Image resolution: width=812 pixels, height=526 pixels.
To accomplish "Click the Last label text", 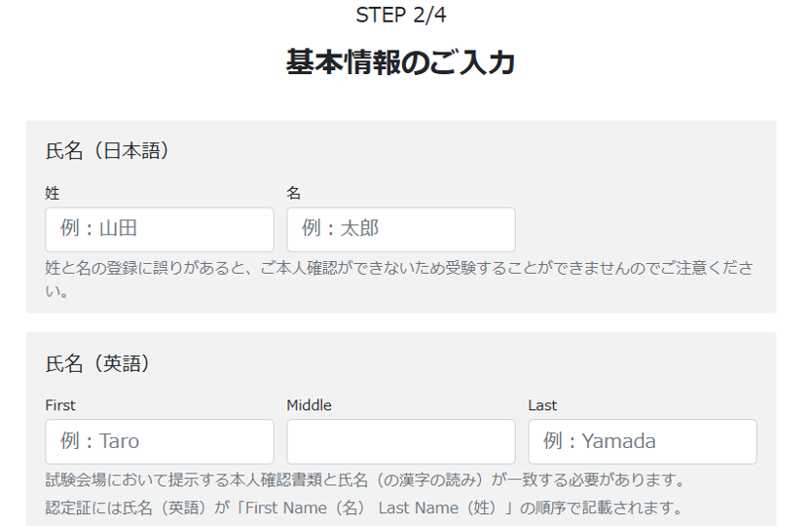I will tap(542, 405).
